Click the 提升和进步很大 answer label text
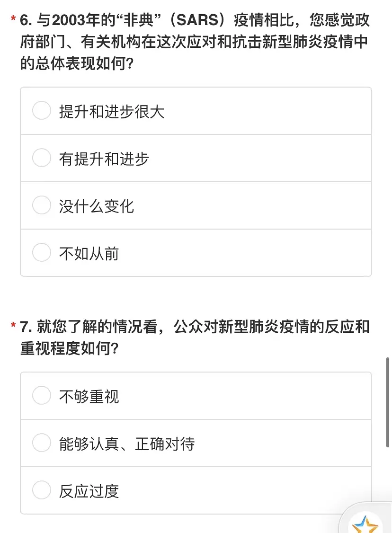The image size is (392, 533). coord(112,111)
